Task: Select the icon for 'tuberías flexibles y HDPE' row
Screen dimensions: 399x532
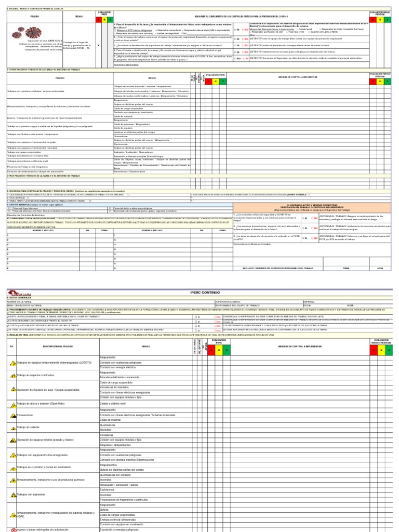Action: pyautogui.click(x=13, y=515)
